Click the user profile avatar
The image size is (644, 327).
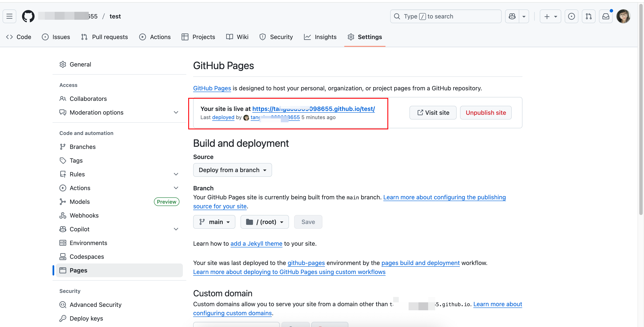[x=623, y=16]
